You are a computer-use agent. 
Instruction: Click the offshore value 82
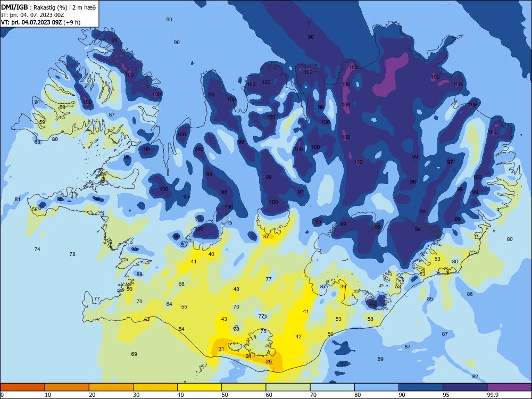pos(475,377)
